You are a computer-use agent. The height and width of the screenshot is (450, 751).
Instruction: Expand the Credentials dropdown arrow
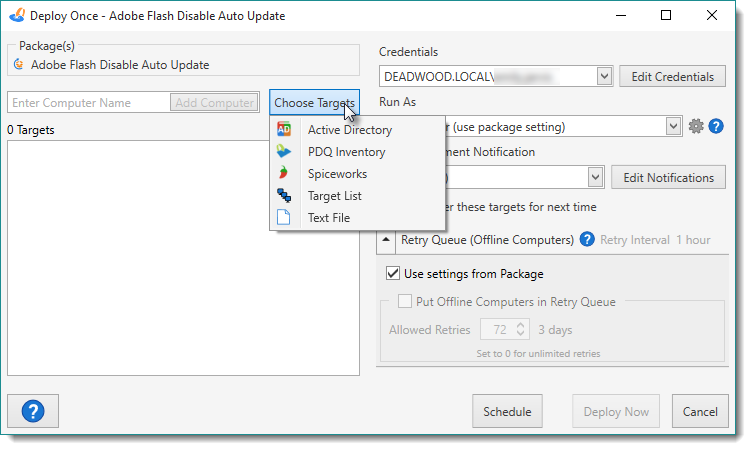(604, 76)
